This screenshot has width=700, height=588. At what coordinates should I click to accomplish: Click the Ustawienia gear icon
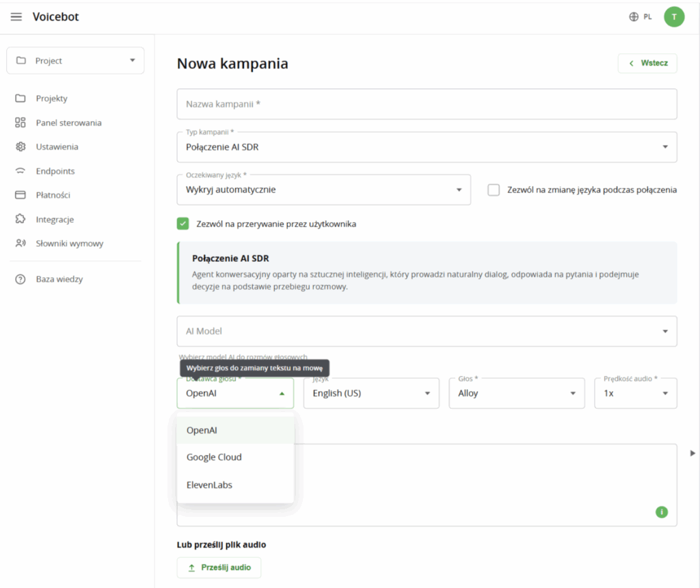tap(20, 146)
